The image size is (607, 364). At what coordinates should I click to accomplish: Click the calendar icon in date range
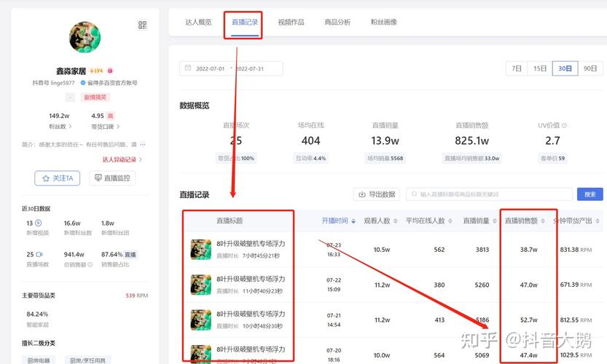188,68
